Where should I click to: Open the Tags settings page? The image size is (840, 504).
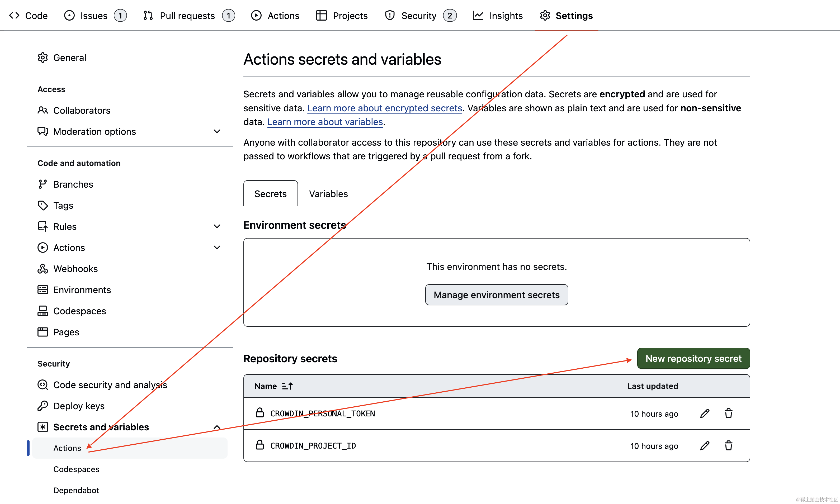(x=63, y=206)
